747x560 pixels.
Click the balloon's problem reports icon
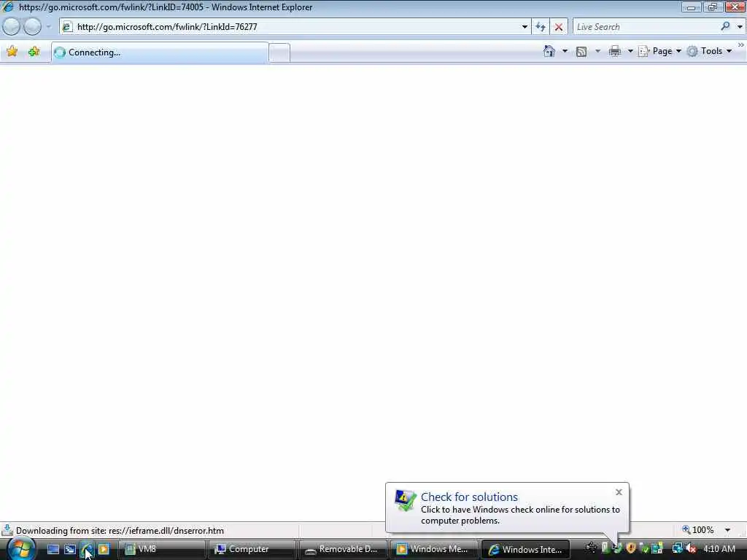click(406, 500)
